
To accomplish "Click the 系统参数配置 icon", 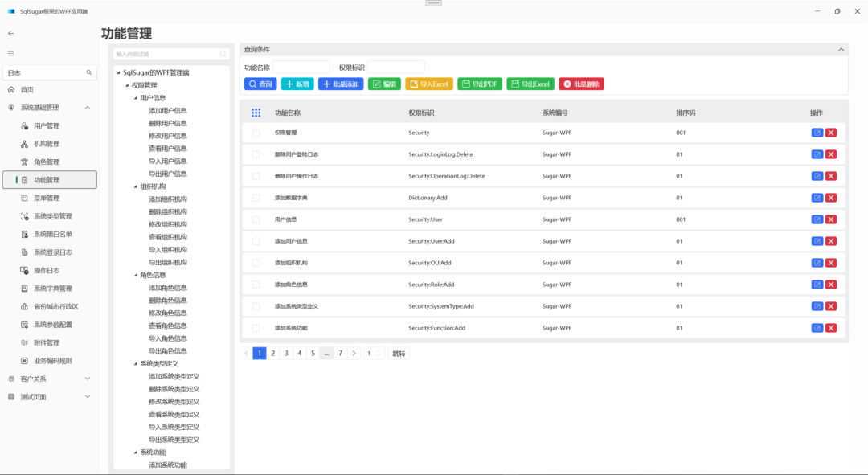I will (x=24, y=325).
